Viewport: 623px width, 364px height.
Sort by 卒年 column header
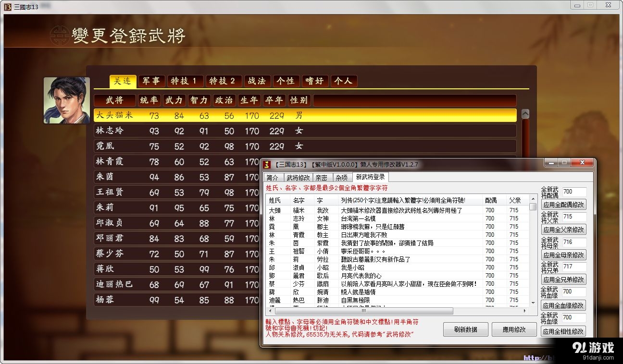tap(274, 100)
